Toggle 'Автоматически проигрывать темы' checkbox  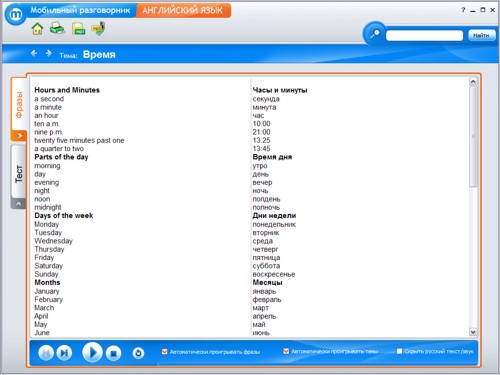tap(286, 351)
